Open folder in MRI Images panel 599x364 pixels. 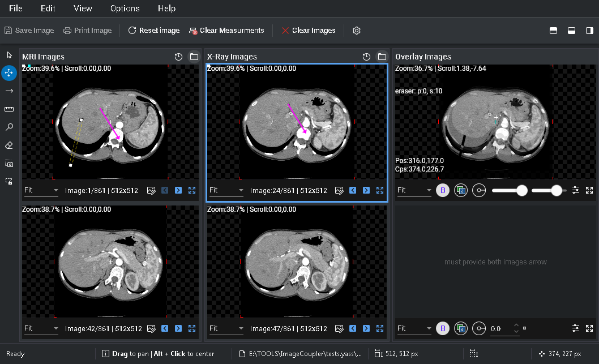click(194, 57)
